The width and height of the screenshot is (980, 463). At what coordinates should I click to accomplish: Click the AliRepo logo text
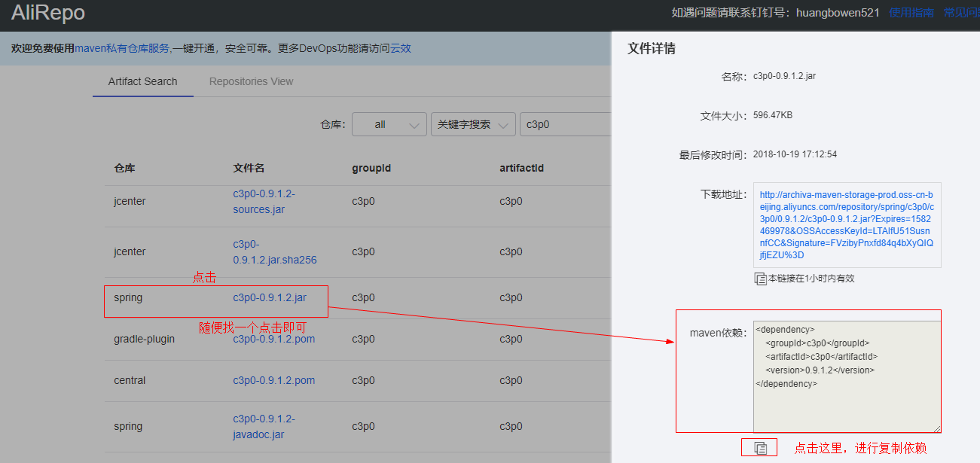tap(48, 13)
